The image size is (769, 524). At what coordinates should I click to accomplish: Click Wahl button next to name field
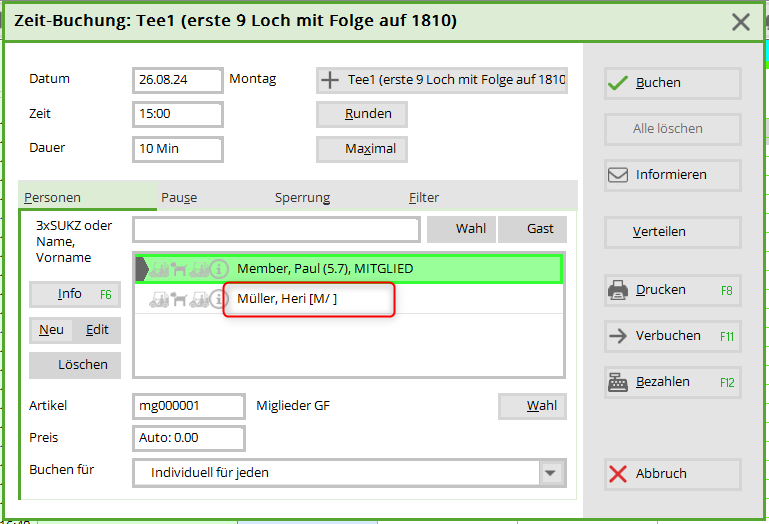tap(461, 229)
